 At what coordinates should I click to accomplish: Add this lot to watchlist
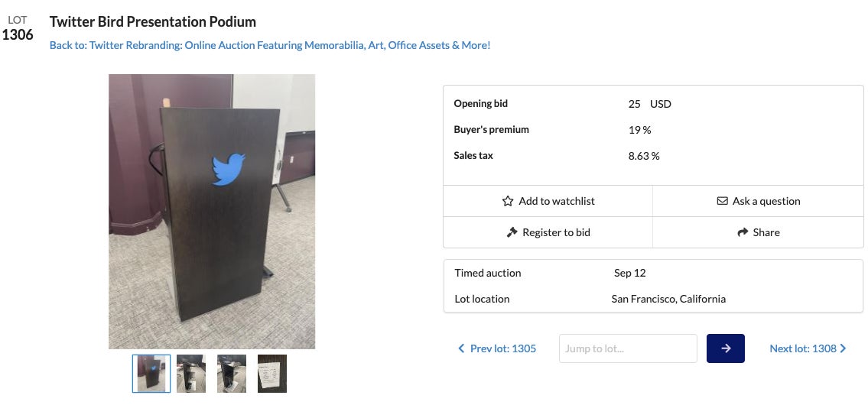556,202
